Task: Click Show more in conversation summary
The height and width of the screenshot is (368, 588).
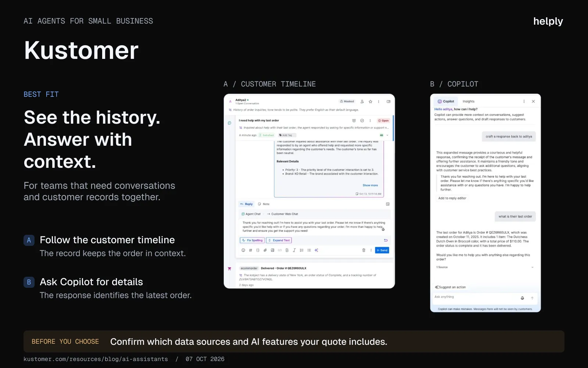Action: coord(370,185)
